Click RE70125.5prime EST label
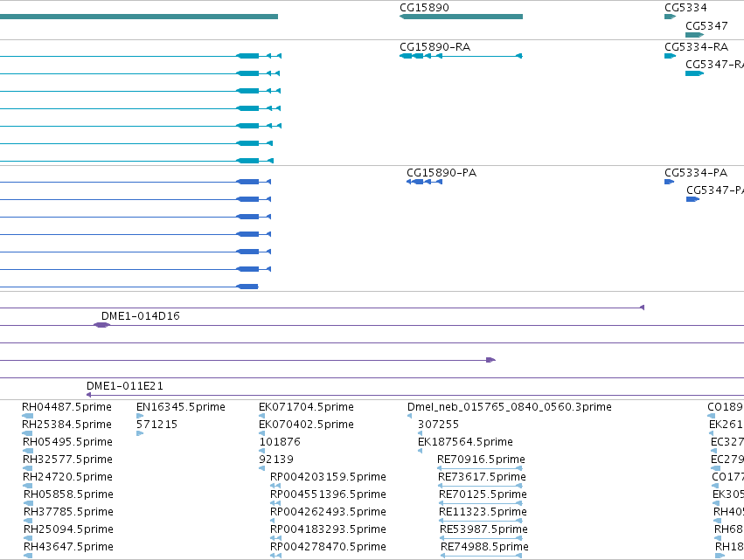 pyautogui.click(x=483, y=494)
